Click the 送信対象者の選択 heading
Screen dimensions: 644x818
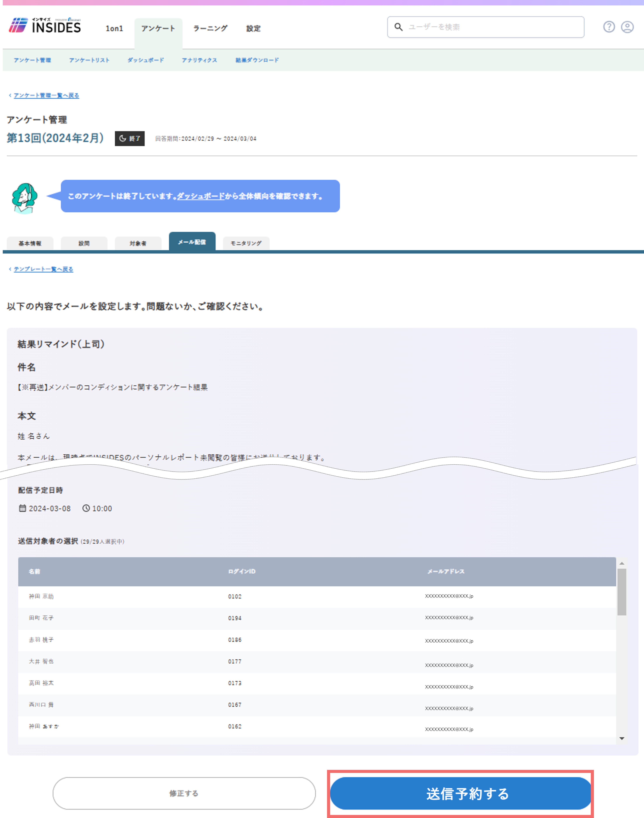[x=48, y=541]
